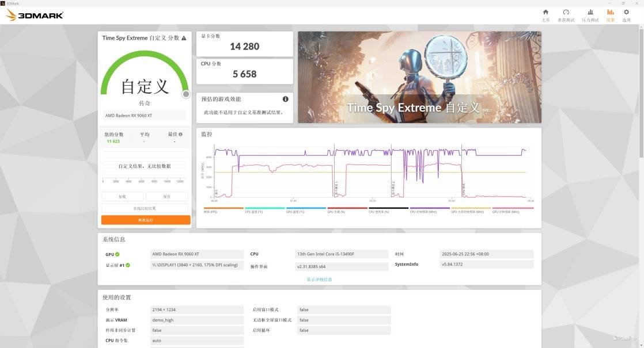Click the Time Spy Extreme banner image
The width and height of the screenshot is (644, 348).
[419, 77]
